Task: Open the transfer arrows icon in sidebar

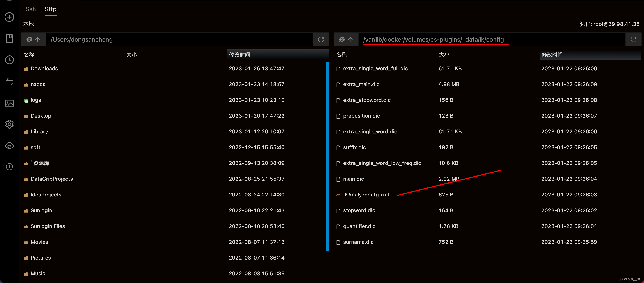Action: pyautogui.click(x=9, y=82)
